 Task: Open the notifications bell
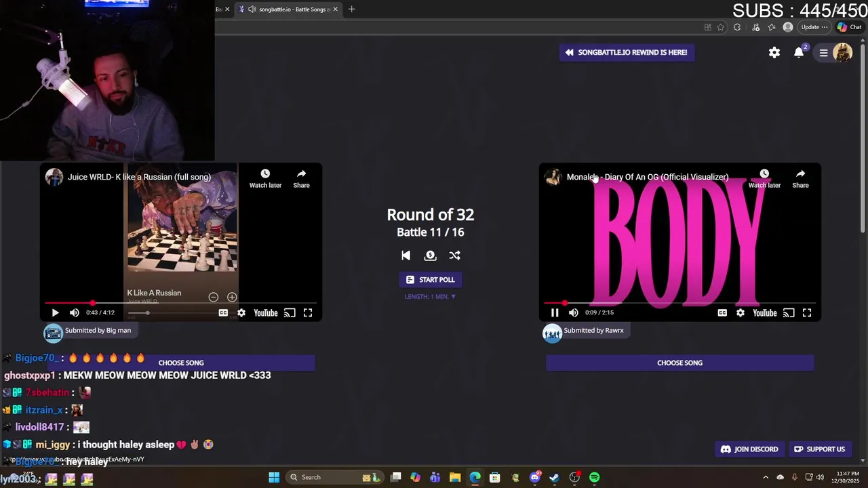799,52
